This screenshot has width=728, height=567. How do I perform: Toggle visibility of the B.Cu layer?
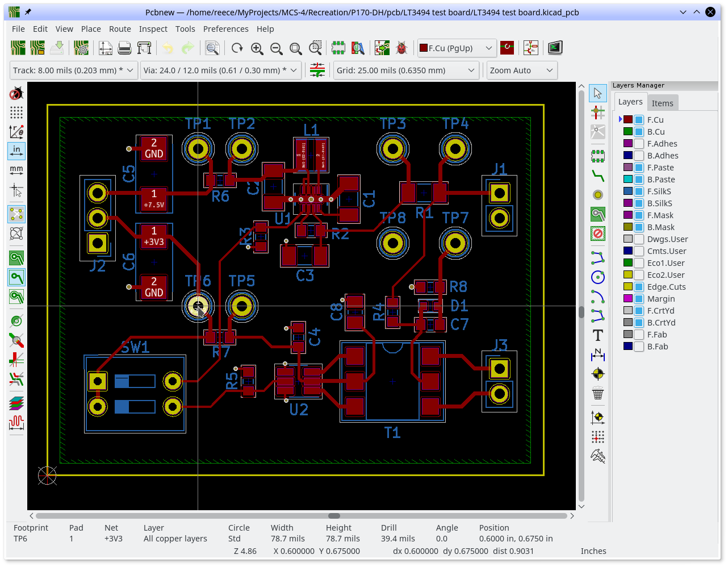click(639, 132)
